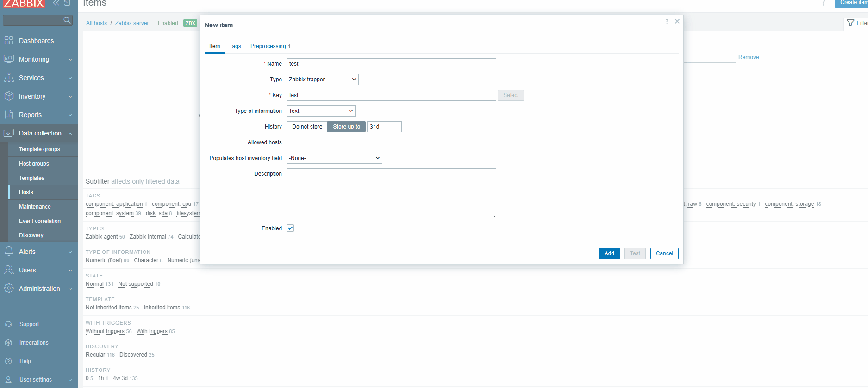Expand the Reports menu chevron
This screenshot has width=868, height=388.
70,115
